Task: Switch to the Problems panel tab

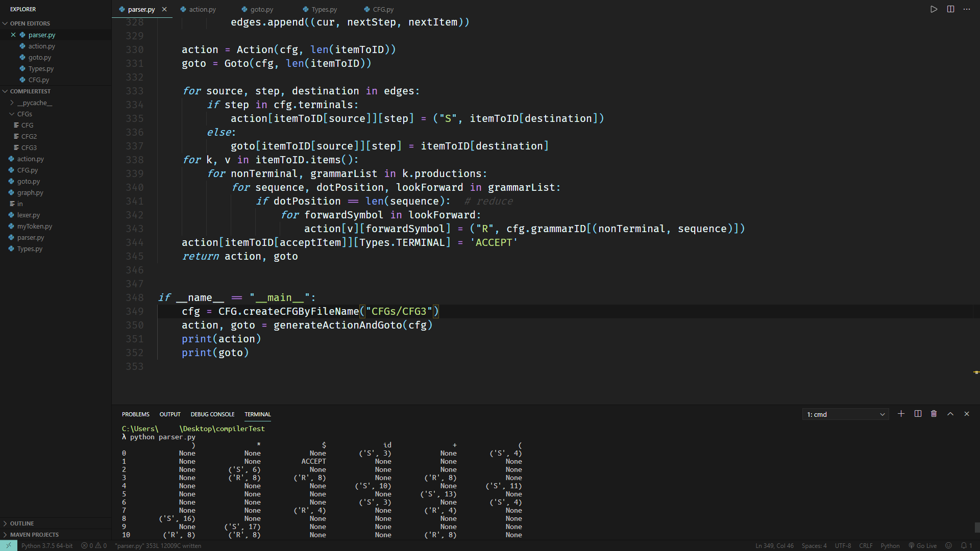Action: coord(136,414)
